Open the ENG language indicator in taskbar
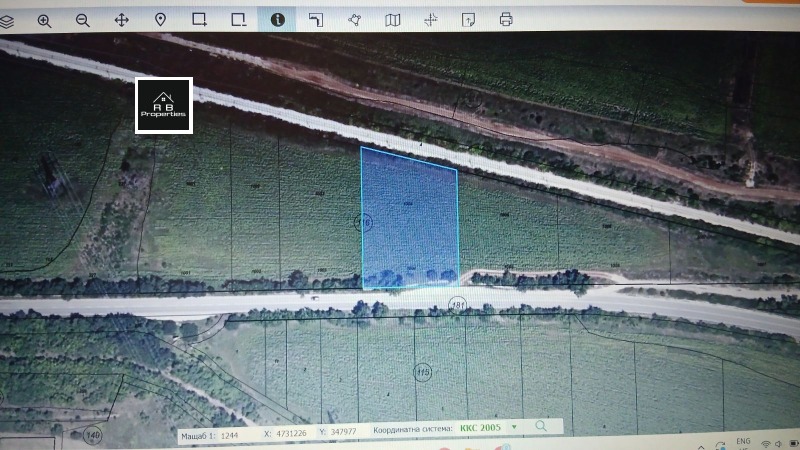The width and height of the screenshot is (800, 450). pyautogui.click(x=743, y=442)
